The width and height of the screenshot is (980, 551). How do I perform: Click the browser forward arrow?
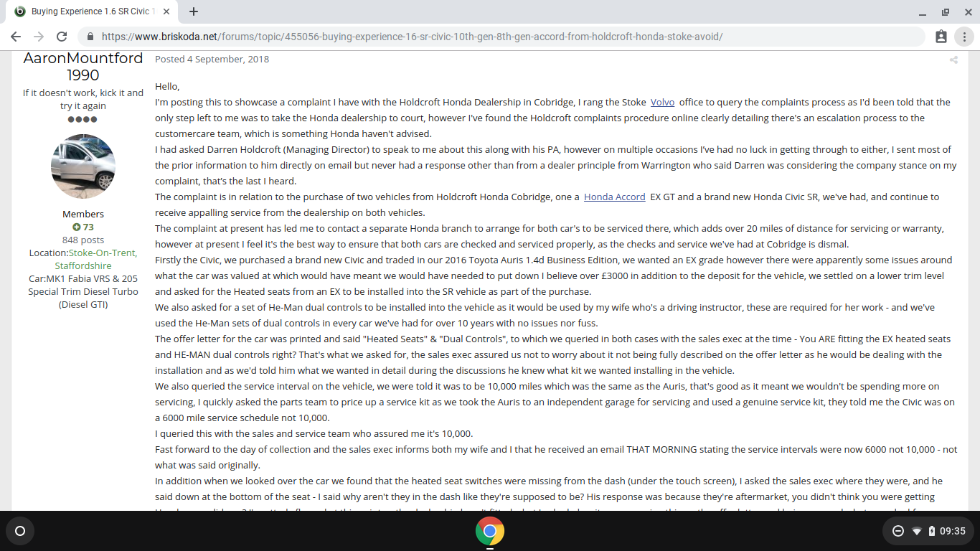tap(39, 37)
